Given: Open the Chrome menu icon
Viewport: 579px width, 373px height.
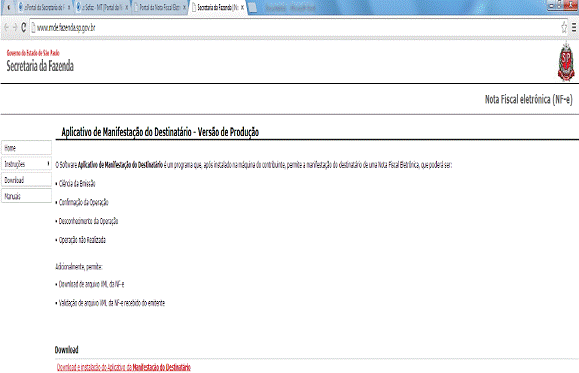Looking at the screenshot, I should tap(574, 27).
